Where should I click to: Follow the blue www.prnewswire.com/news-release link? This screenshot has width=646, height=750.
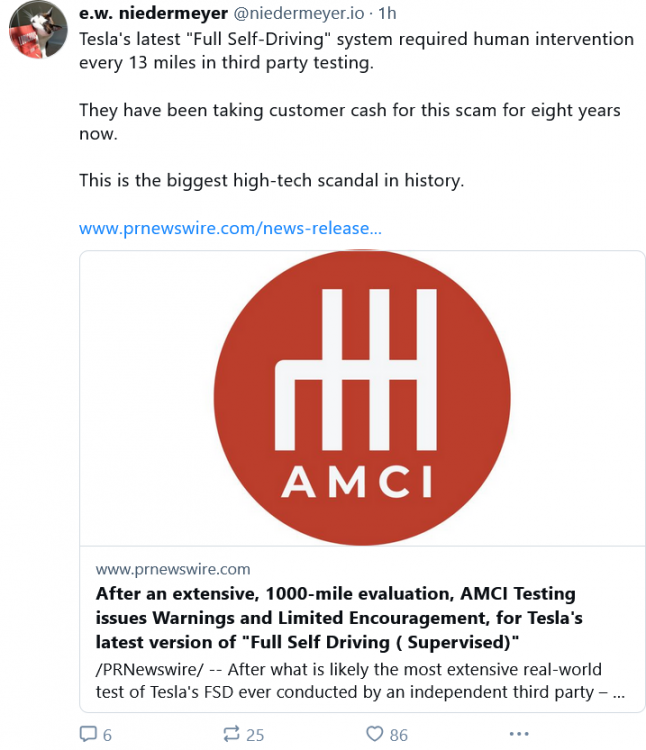[230, 228]
